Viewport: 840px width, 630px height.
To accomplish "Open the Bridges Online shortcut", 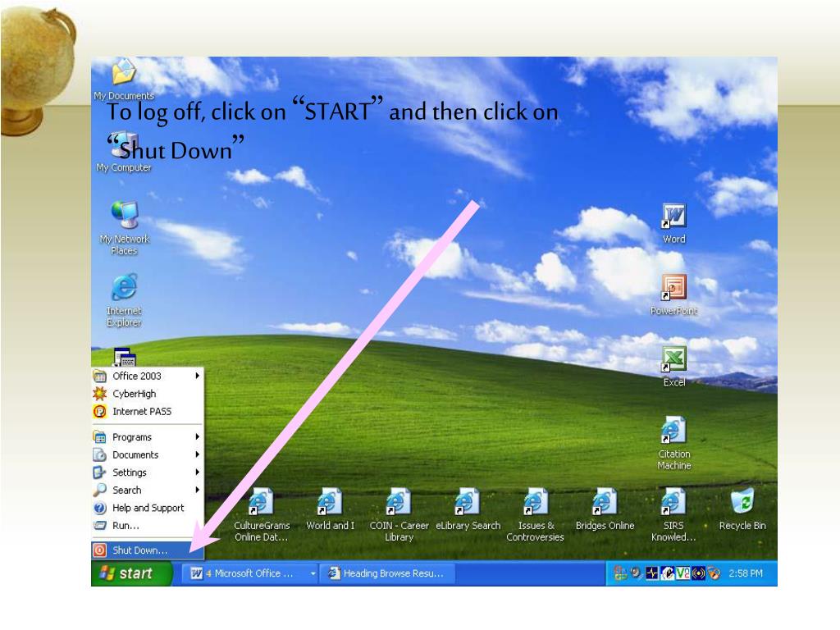I will (605, 509).
